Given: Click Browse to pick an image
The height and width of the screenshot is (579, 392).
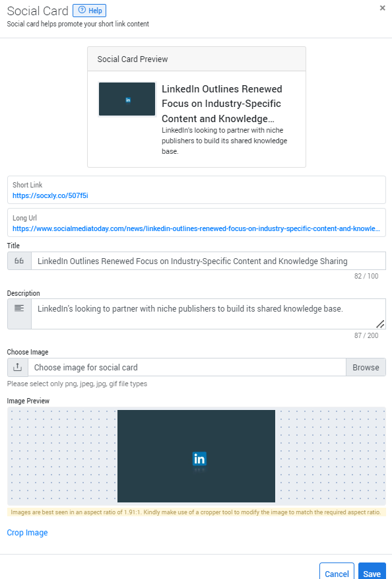Looking at the screenshot, I should [x=366, y=368].
